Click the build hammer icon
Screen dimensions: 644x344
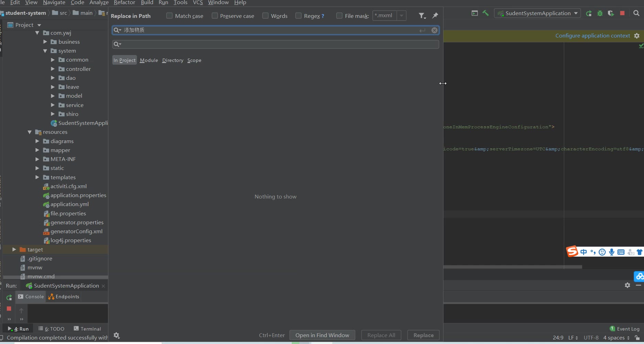pyautogui.click(x=485, y=13)
